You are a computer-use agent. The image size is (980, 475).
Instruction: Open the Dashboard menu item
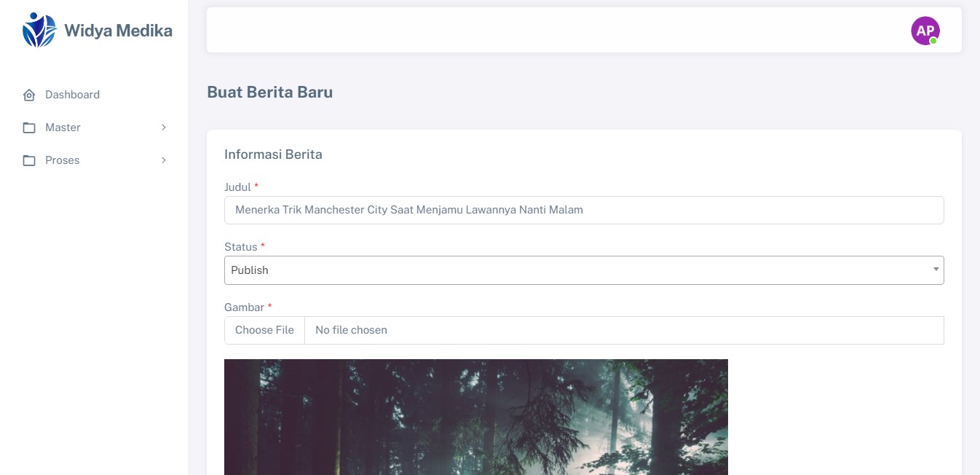72,95
